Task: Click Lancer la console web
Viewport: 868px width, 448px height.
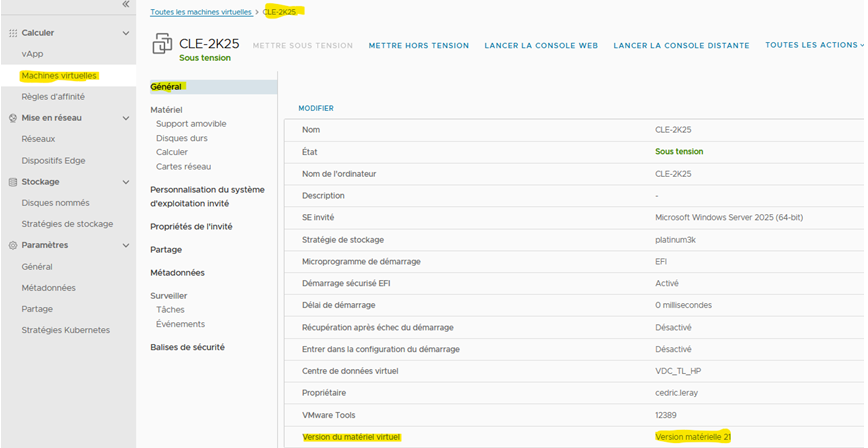Action: coord(541,45)
